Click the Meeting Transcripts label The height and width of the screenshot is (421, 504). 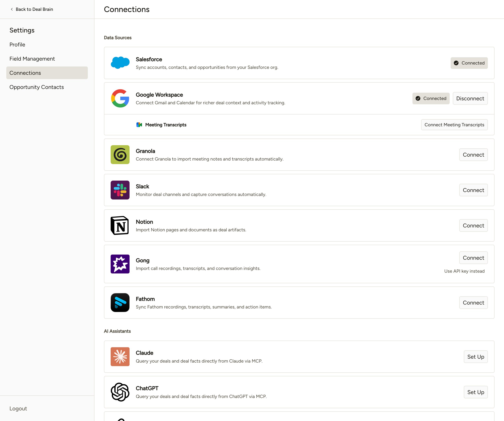click(x=166, y=125)
